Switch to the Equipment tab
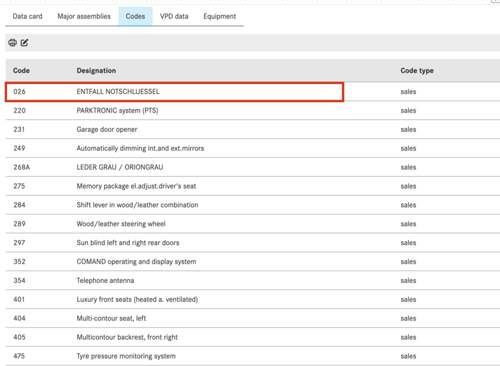This screenshot has width=500, height=366. tap(220, 16)
